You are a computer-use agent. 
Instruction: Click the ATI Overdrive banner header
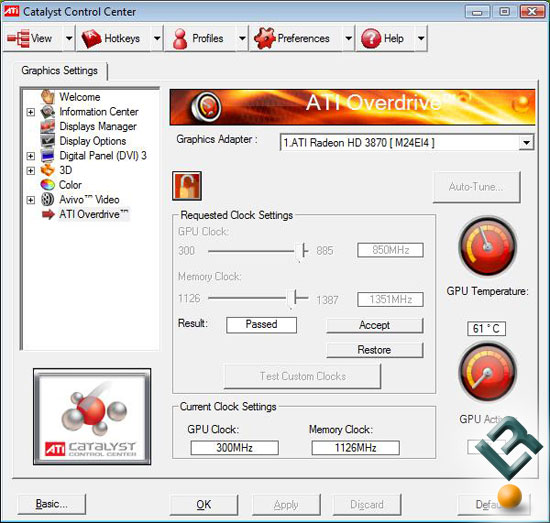click(x=353, y=107)
